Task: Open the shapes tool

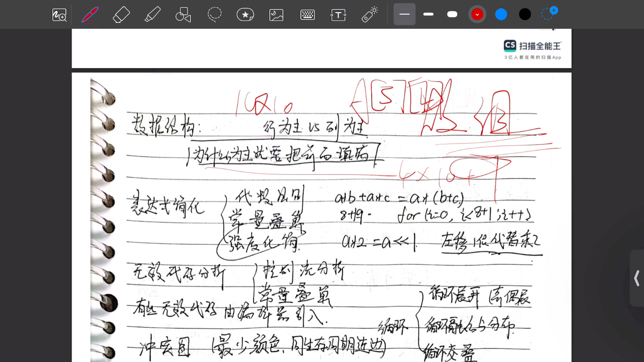Action: click(183, 15)
